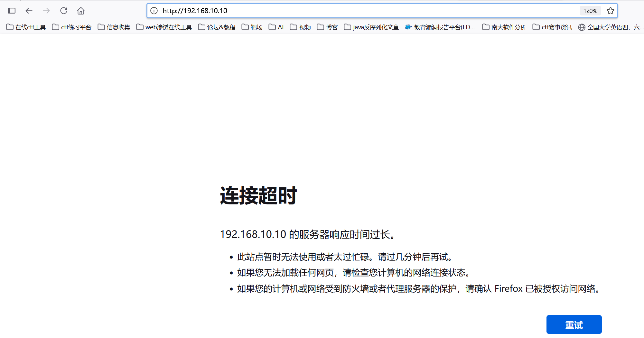
Task: Show site information for this connection
Action: point(154,11)
